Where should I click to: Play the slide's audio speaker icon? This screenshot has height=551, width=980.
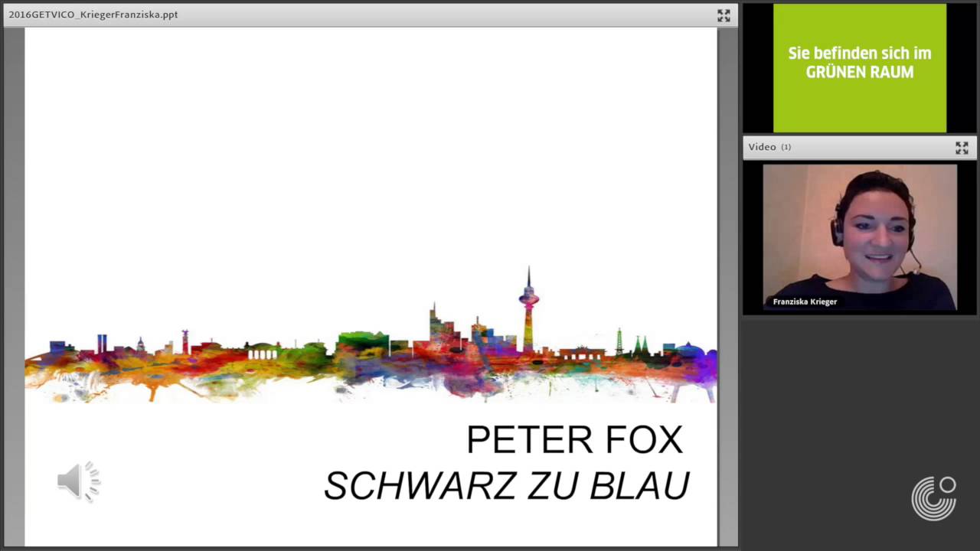[x=79, y=481]
